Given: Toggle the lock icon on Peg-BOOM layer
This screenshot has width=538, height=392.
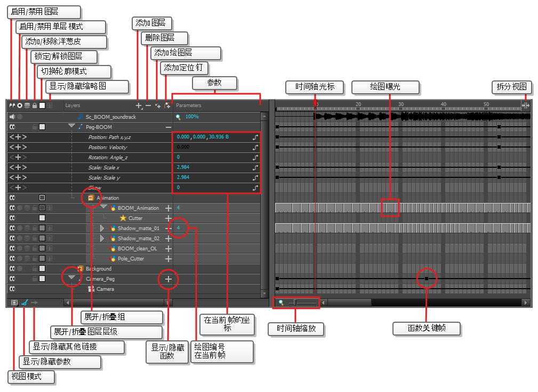Looking at the screenshot, I should click(x=34, y=127).
